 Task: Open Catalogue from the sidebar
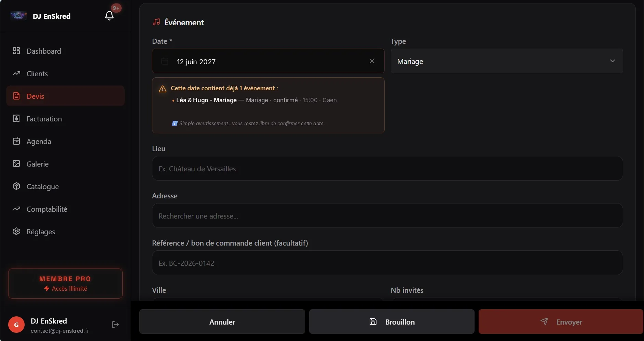65,186
